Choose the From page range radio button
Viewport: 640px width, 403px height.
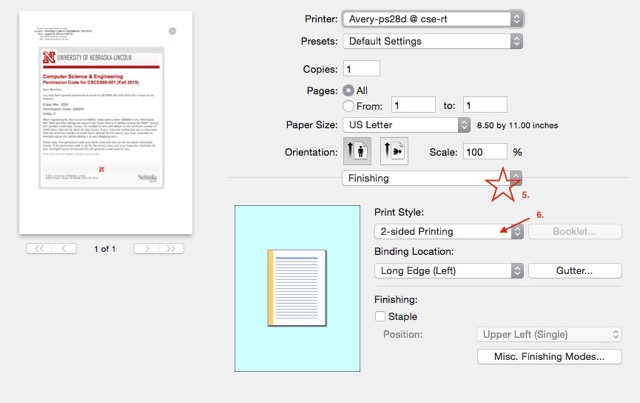[x=349, y=105]
